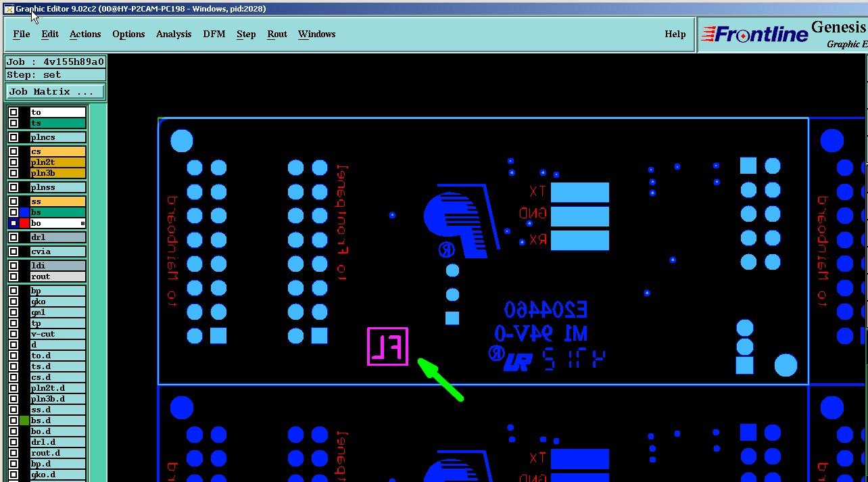868x482 pixels.
Task: Toggle the checkbox for layer ts
Action: point(14,123)
